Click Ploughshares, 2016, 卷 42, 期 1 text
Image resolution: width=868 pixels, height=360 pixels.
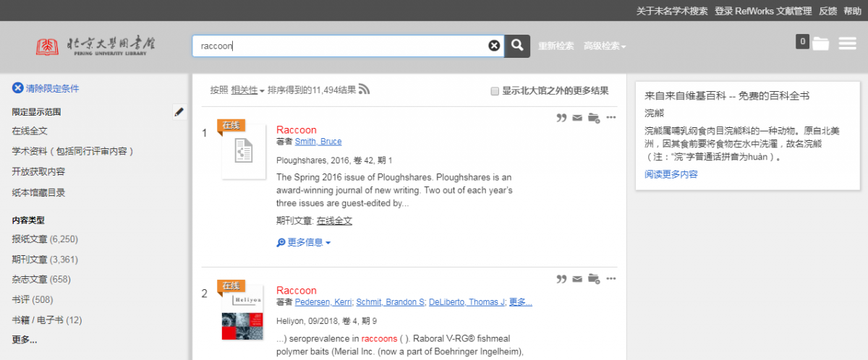coord(334,160)
